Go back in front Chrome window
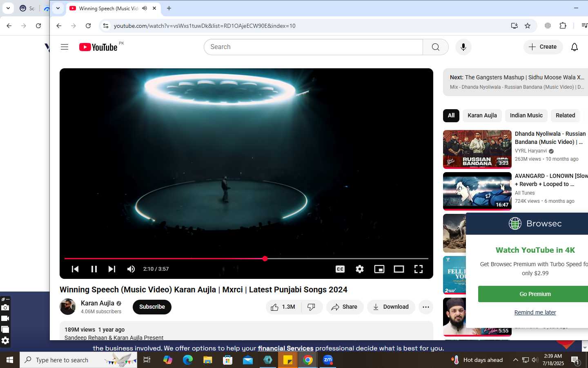588x368 pixels. pos(59,26)
